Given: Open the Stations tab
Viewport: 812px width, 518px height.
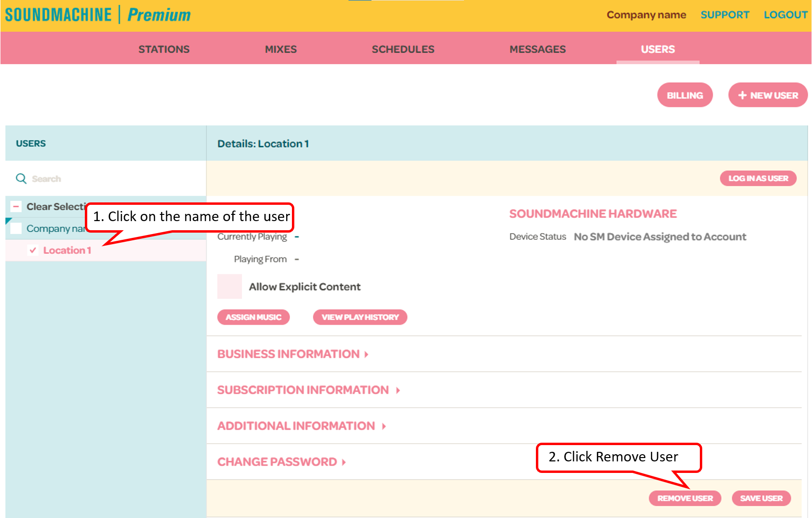Looking at the screenshot, I should [x=164, y=49].
